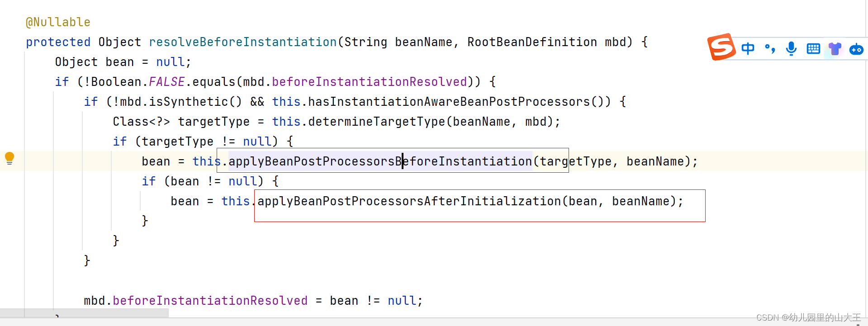This screenshot has height=326, width=868.
Task: Click the horizontal scrollbar at the bottom
Action: click(x=84, y=313)
